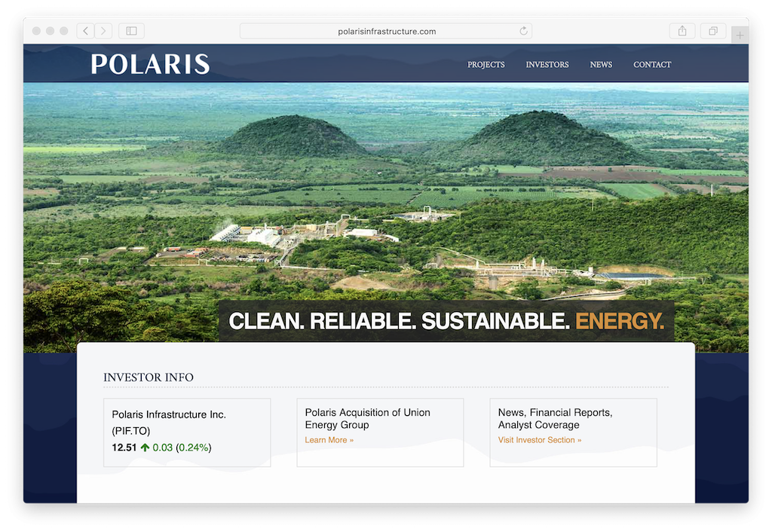The image size is (772, 532).
Task: Open the Contact navigation item
Action: [652, 65]
